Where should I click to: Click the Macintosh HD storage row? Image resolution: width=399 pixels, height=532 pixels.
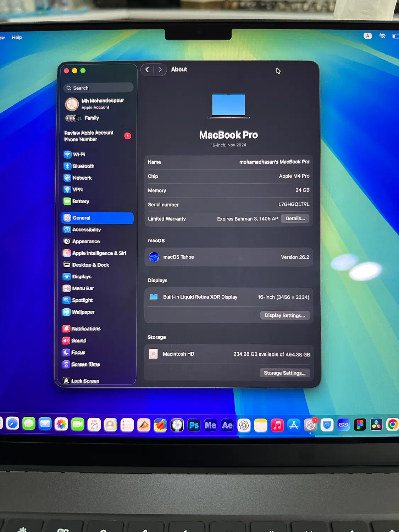(x=229, y=354)
